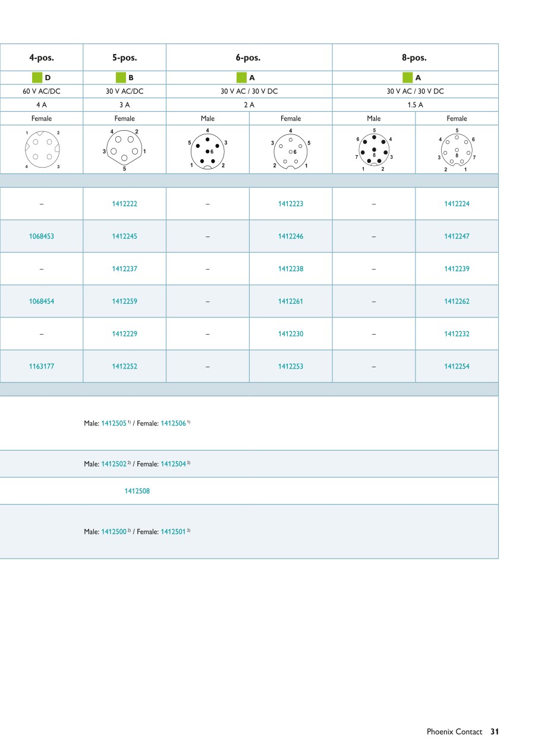This screenshot has width=535, height=756.
Task: Open male article number 1412502
Action: coord(114,464)
